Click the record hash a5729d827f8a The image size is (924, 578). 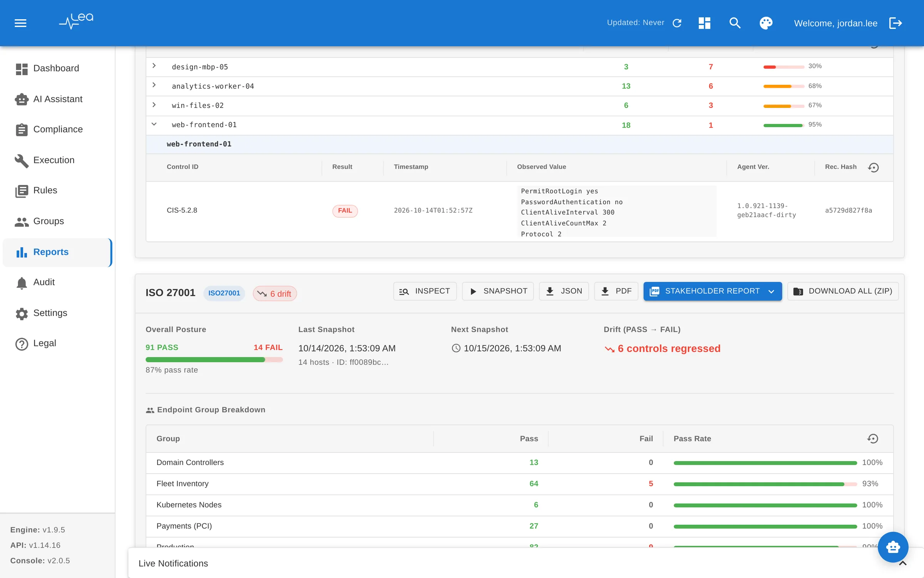[849, 210]
